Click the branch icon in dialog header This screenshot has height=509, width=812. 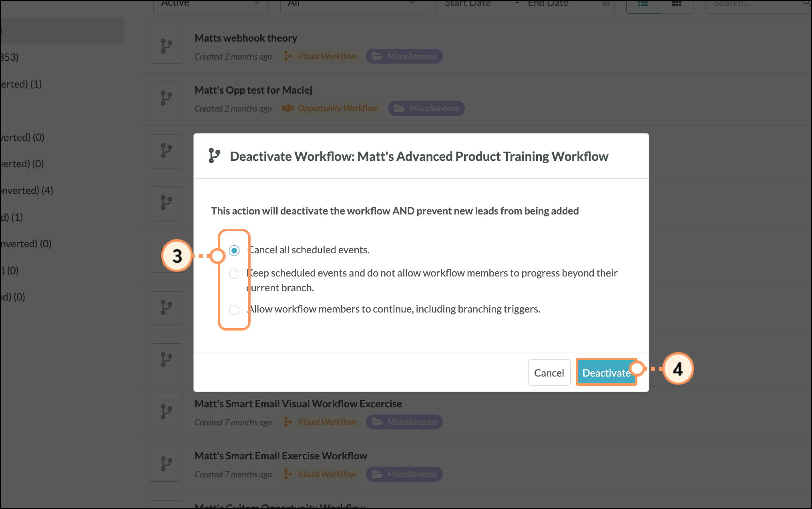[x=214, y=156]
